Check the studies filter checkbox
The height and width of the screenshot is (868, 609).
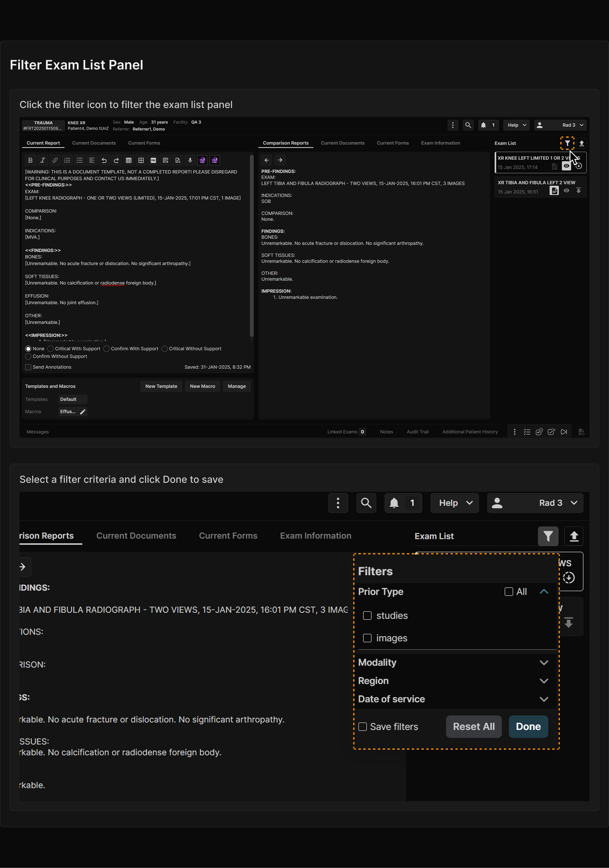pos(367,615)
